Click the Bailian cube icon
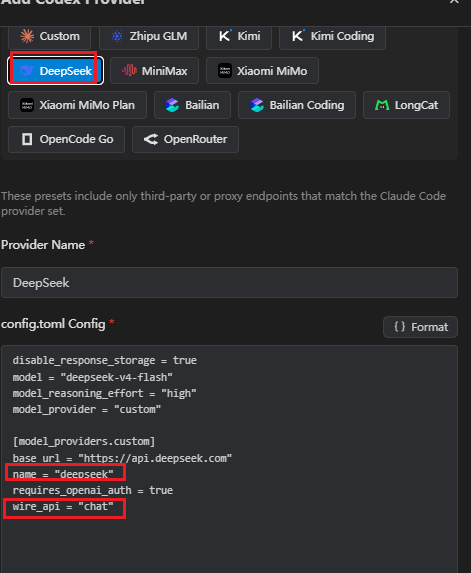Image resolution: width=471 pixels, height=573 pixels. click(x=172, y=105)
